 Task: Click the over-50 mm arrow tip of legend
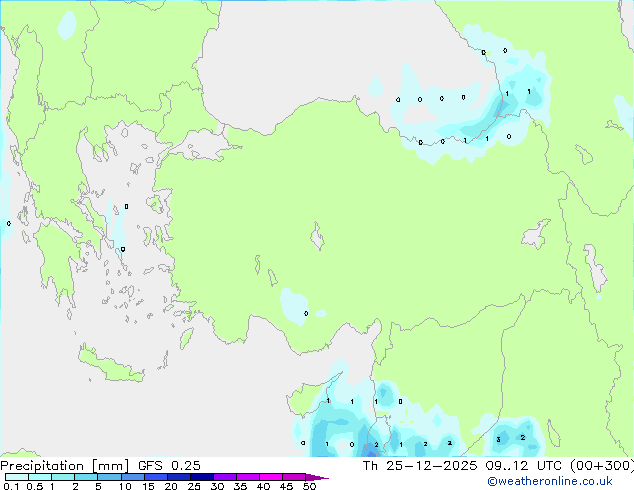(317, 477)
